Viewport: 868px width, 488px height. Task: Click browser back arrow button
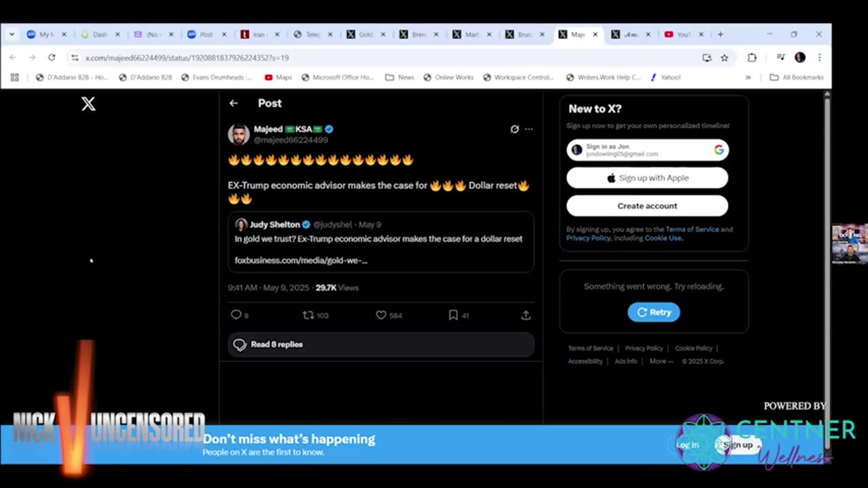point(13,58)
